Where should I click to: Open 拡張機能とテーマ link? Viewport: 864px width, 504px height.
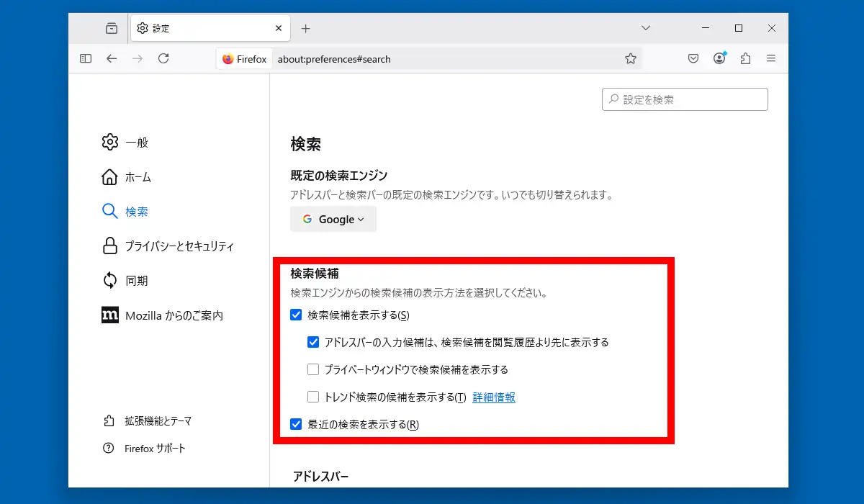click(x=158, y=420)
